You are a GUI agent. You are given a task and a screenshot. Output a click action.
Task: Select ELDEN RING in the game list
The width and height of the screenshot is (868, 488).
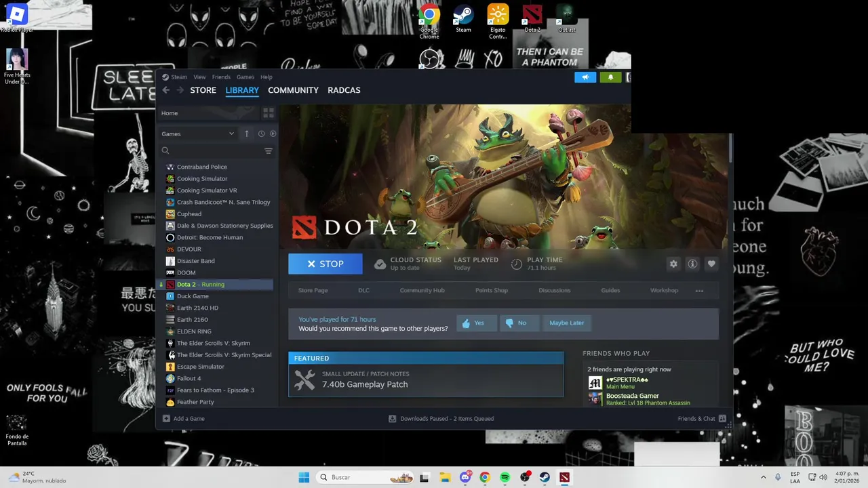tap(216, 331)
